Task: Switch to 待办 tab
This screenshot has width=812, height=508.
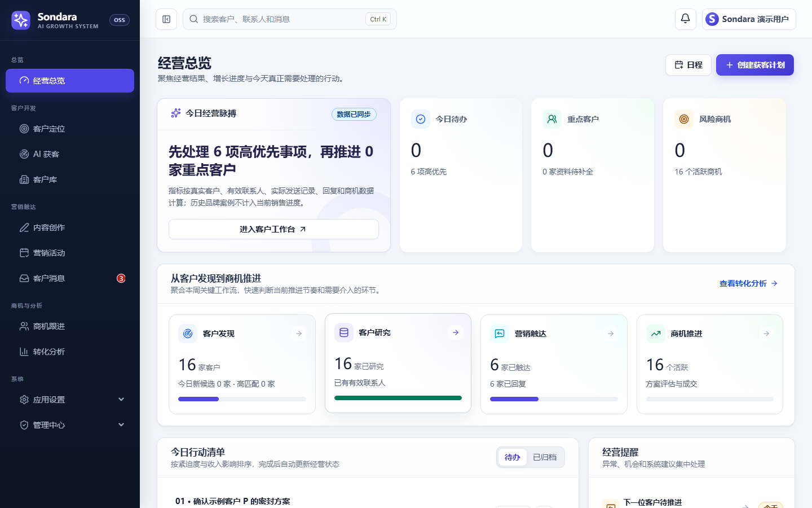Action: coord(513,457)
